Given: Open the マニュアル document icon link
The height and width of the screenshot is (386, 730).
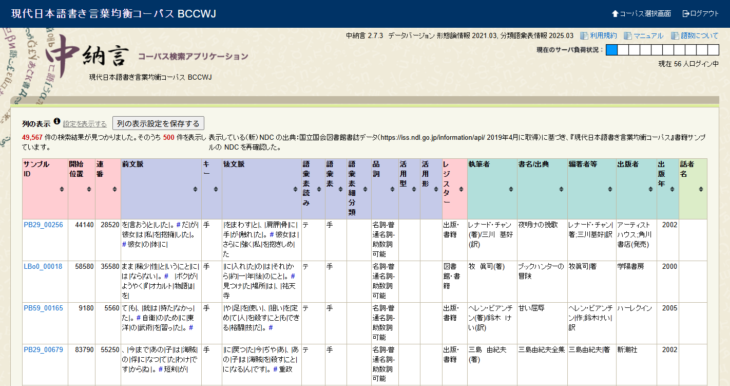Looking at the screenshot, I should coord(628,35).
